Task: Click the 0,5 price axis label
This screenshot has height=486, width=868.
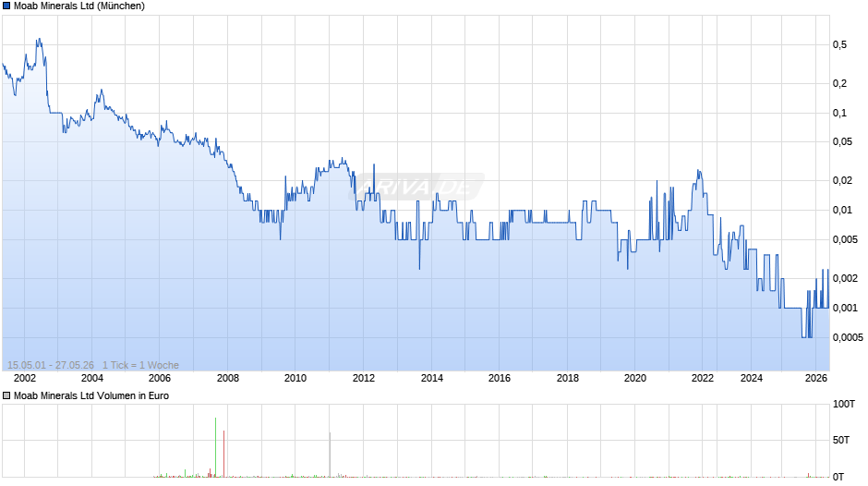Action: tap(839, 45)
